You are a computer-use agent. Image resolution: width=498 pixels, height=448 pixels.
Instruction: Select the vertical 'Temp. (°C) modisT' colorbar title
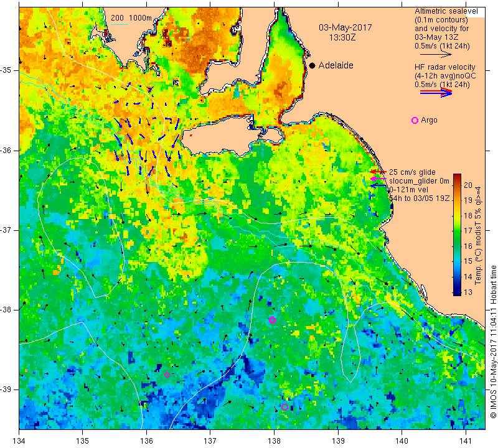click(x=478, y=236)
